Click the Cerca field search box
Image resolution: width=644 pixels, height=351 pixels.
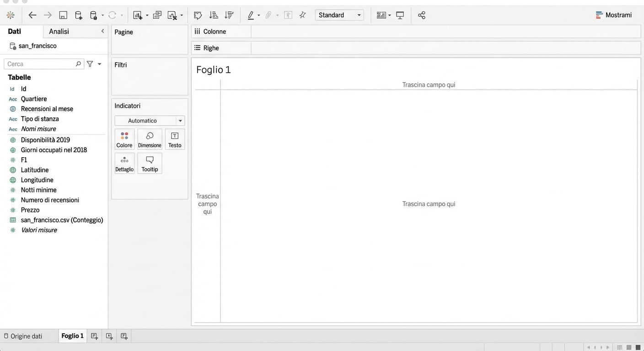click(x=40, y=64)
